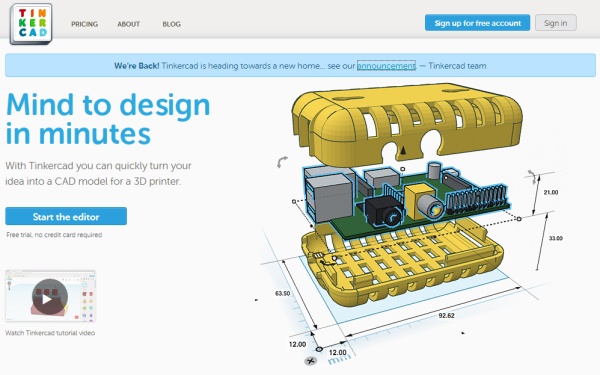Click the Sign in button
The width and height of the screenshot is (600, 375).
[556, 23]
